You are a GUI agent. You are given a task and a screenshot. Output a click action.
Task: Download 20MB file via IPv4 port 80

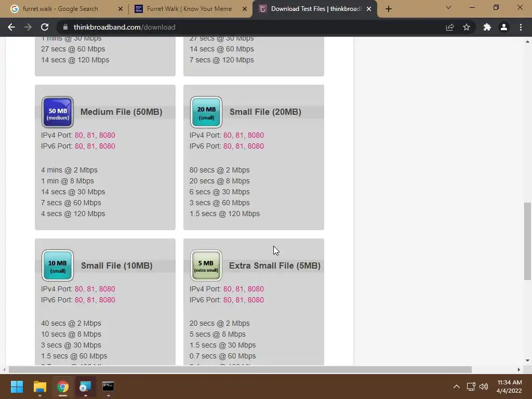[228, 135]
